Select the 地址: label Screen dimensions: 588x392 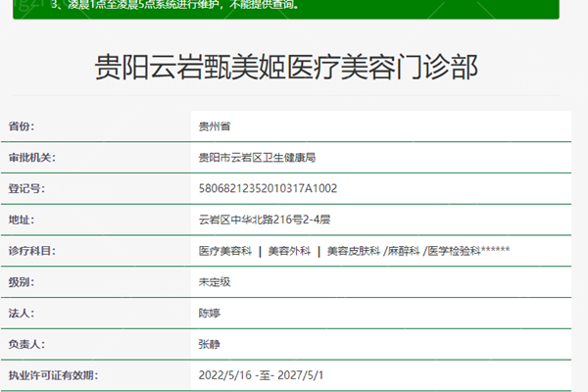(x=22, y=220)
